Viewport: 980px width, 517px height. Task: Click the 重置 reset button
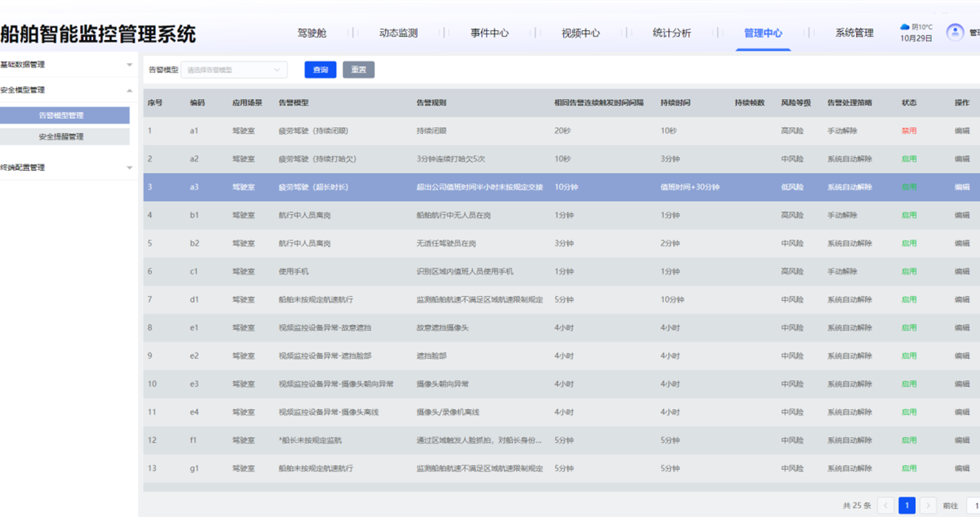(358, 70)
